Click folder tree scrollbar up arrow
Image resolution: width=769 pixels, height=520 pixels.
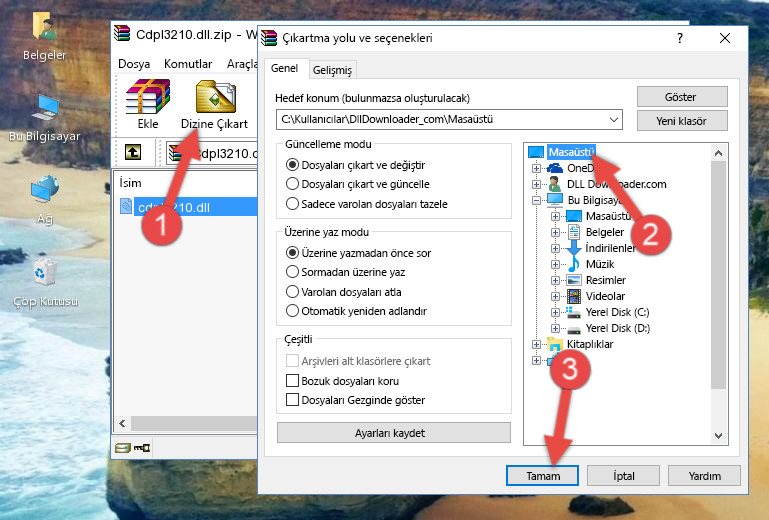(718, 153)
